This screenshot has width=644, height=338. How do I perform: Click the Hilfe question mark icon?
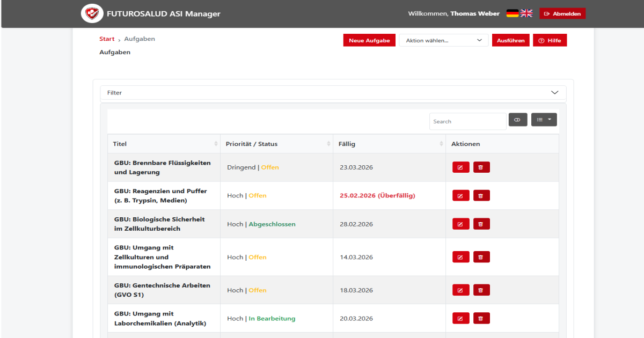[x=541, y=40]
